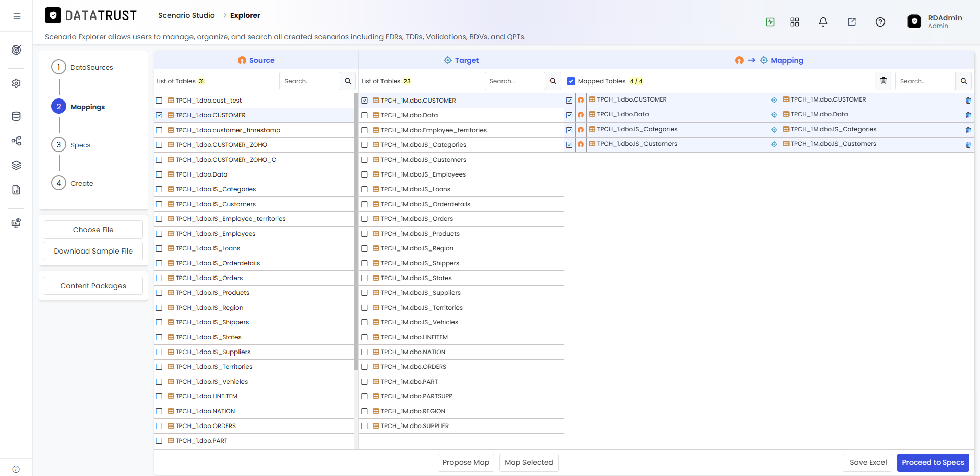Click the DataTrust shield logo
This screenshot has height=476, width=980.
tap(53, 15)
